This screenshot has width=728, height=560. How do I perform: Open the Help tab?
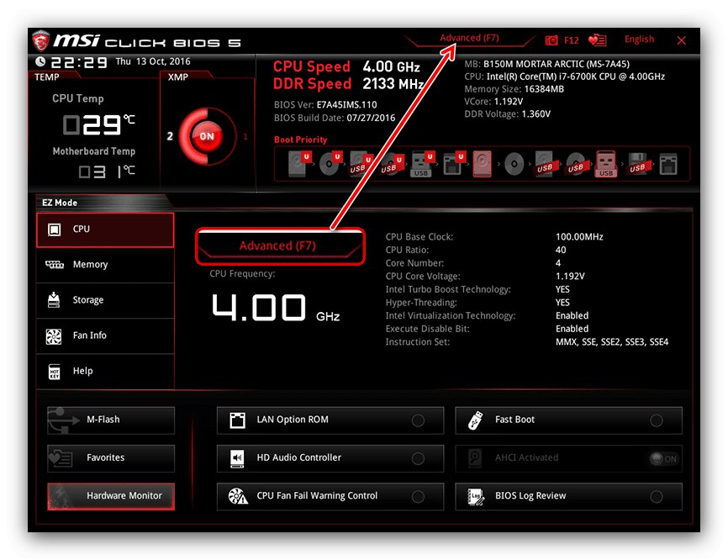click(x=105, y=372)
